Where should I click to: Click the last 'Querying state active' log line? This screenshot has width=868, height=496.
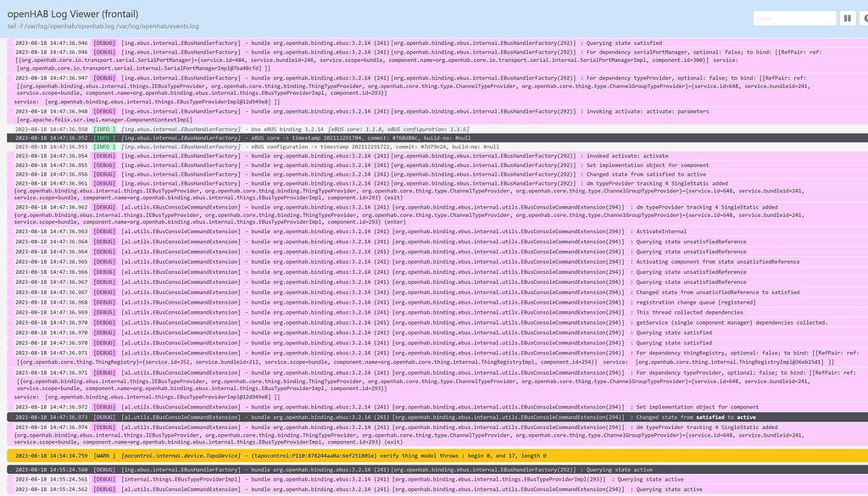point(339,488)
